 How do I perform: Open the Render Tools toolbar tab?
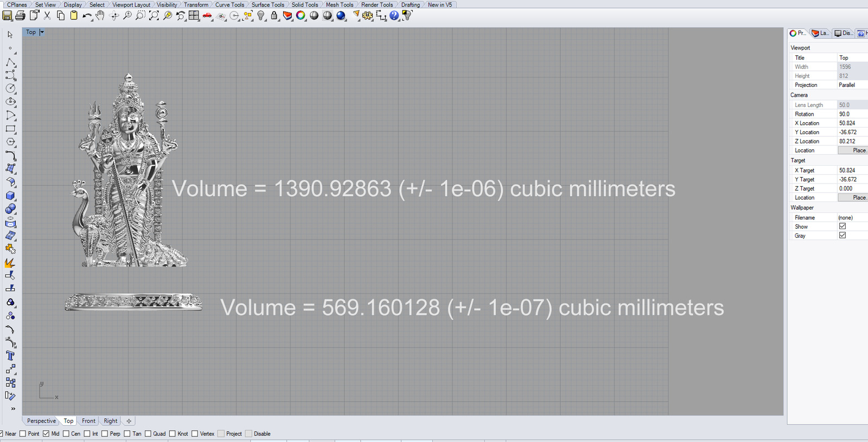point(377,4)
